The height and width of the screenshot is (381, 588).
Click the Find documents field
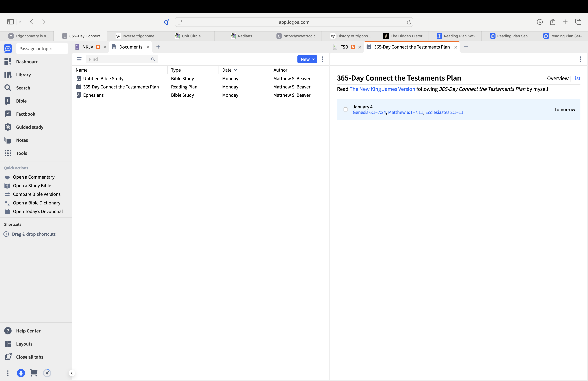(x=122, y=59)
